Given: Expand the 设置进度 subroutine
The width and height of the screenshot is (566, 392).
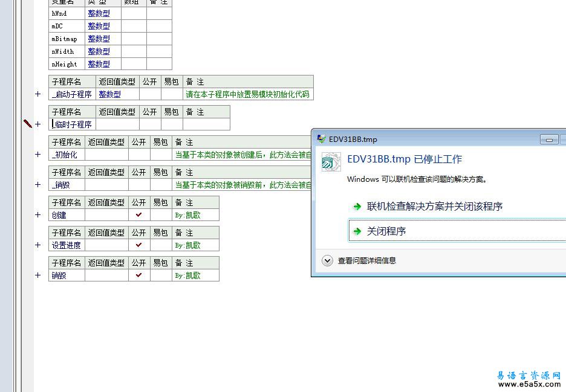Looking at the screenshot, I should 38,245.
